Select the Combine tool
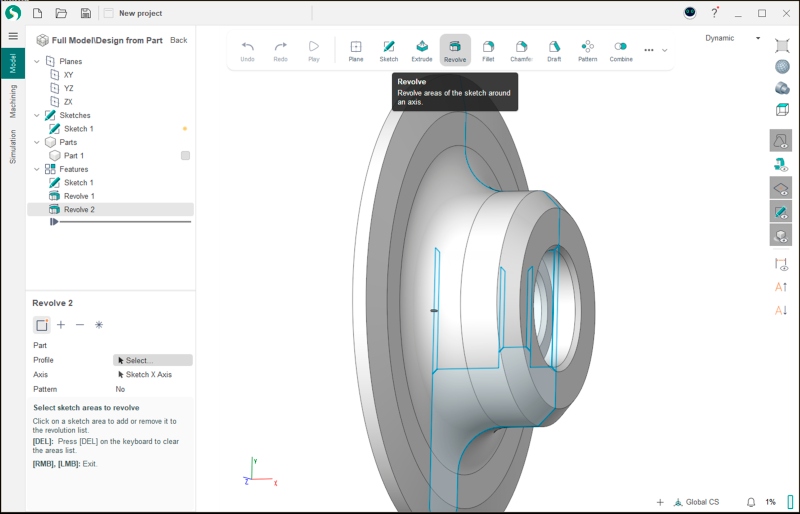800x514 pixels. (x=621, y=51)
